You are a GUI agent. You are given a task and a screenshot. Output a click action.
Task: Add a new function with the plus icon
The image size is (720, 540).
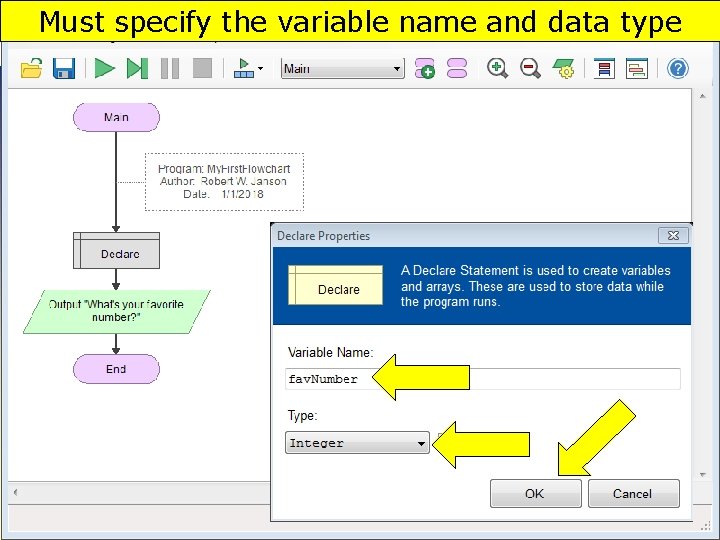click(x=424, y=68)
